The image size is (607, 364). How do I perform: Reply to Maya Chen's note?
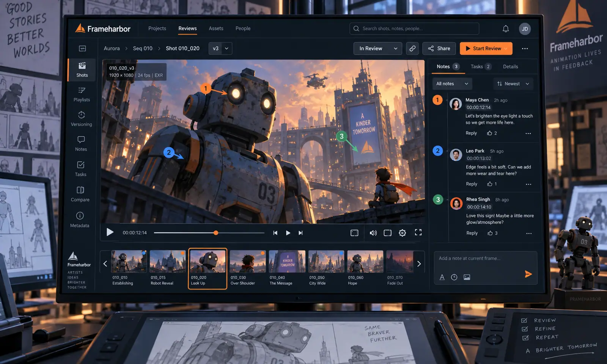pyautogui.click(x=471, y=133)
